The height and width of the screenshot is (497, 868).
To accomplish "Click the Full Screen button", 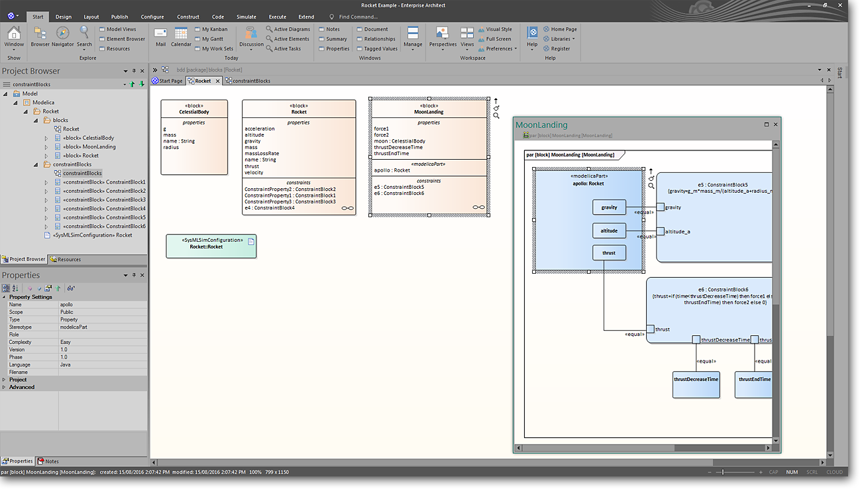I will click(x=498, y=39).
